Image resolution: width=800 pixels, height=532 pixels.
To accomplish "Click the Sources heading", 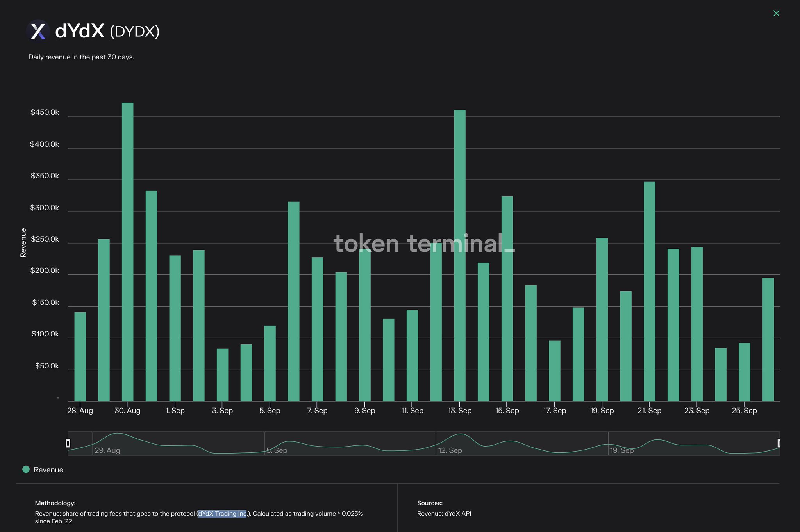I will click(430, 503).
